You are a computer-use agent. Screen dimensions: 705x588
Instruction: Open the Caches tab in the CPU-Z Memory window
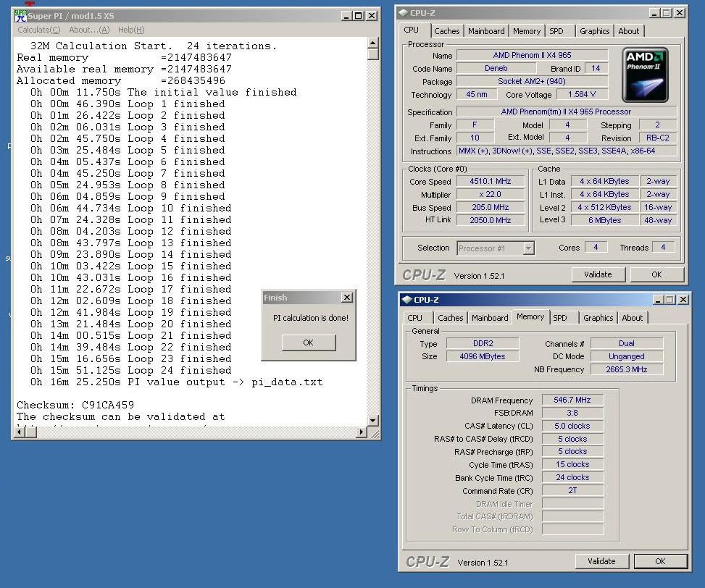(x=450, y=318)
